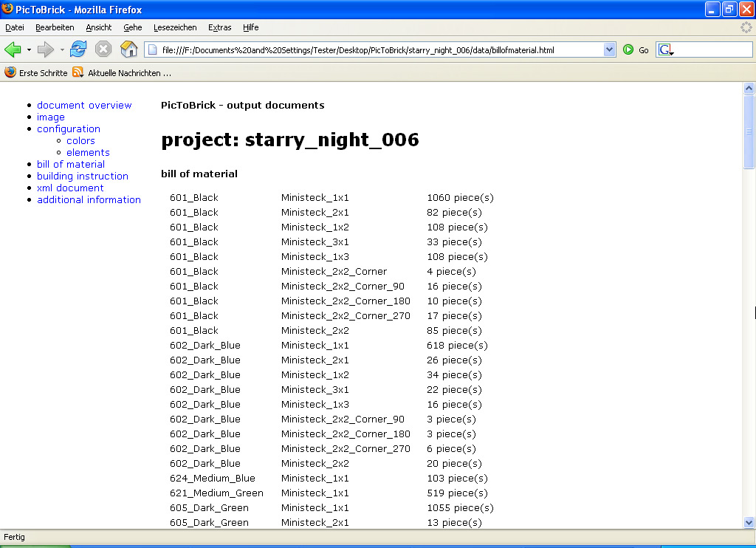This screenshot has width=756, height=548.
Task: Open the document overview link
Action: [84, 105]
